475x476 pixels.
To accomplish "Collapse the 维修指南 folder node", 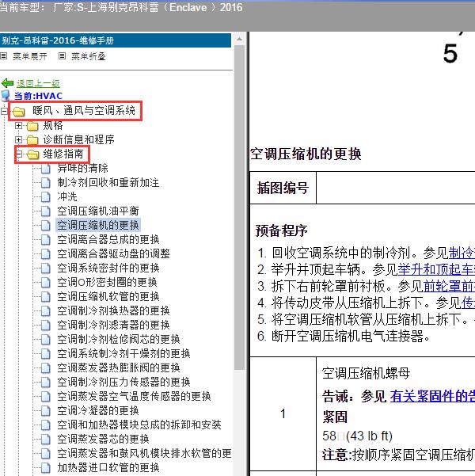I will pos(18,154).
